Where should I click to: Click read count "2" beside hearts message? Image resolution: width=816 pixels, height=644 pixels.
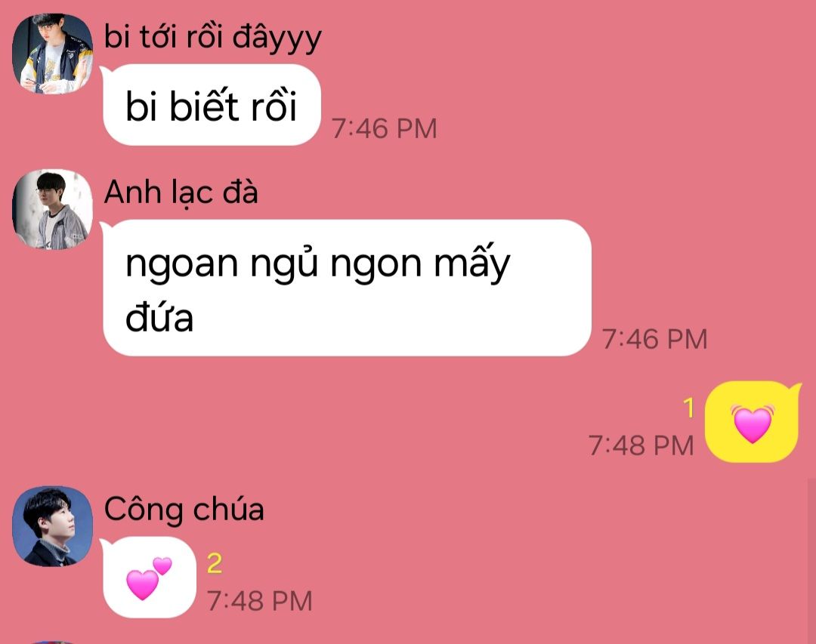click(215, 563)
